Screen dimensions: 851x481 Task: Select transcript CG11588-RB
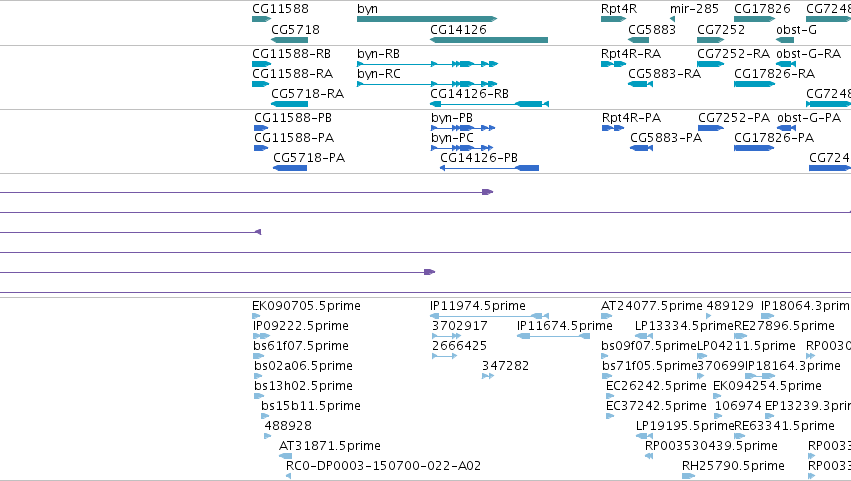(291, 54)
